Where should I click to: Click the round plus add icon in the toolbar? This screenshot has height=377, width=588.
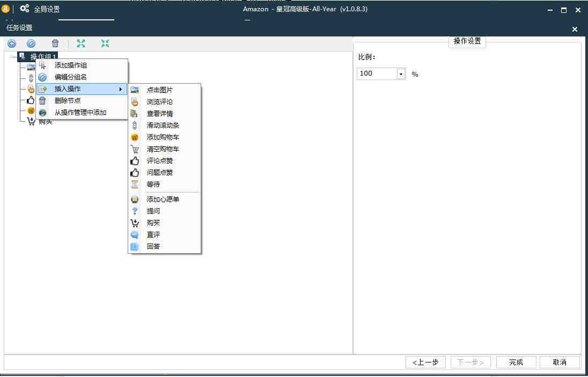point(12,43)
